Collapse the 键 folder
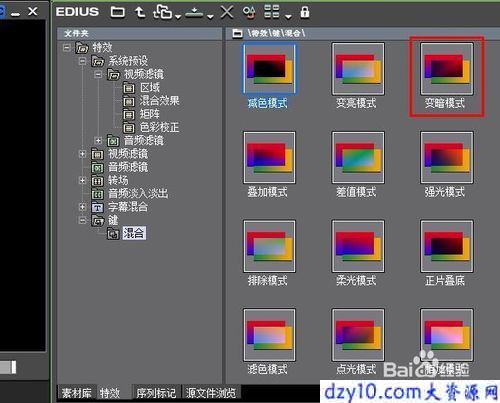The image size is (500, 403). point(82,220)
